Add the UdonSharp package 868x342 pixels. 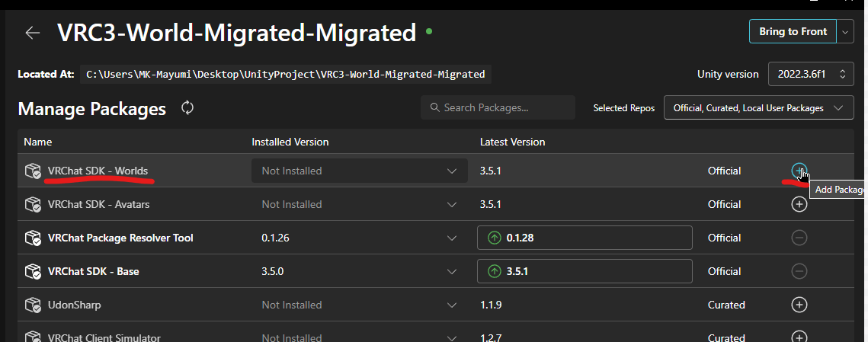(799, 305)
